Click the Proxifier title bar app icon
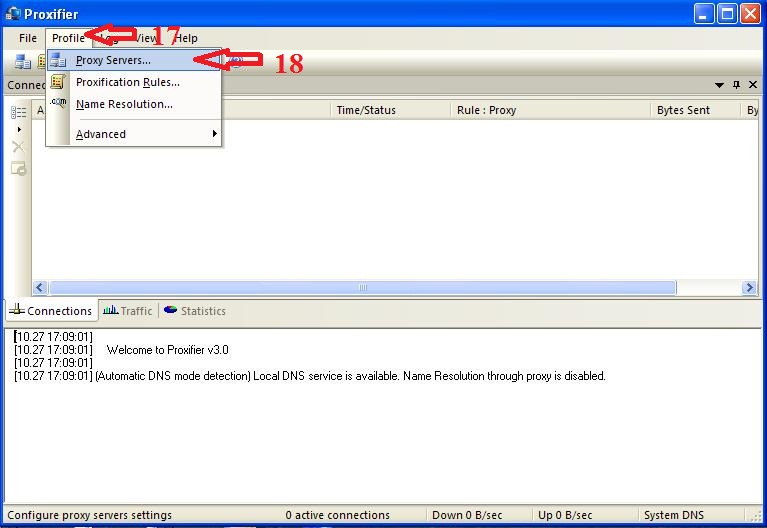767x528 pixels. pos(13,14)
